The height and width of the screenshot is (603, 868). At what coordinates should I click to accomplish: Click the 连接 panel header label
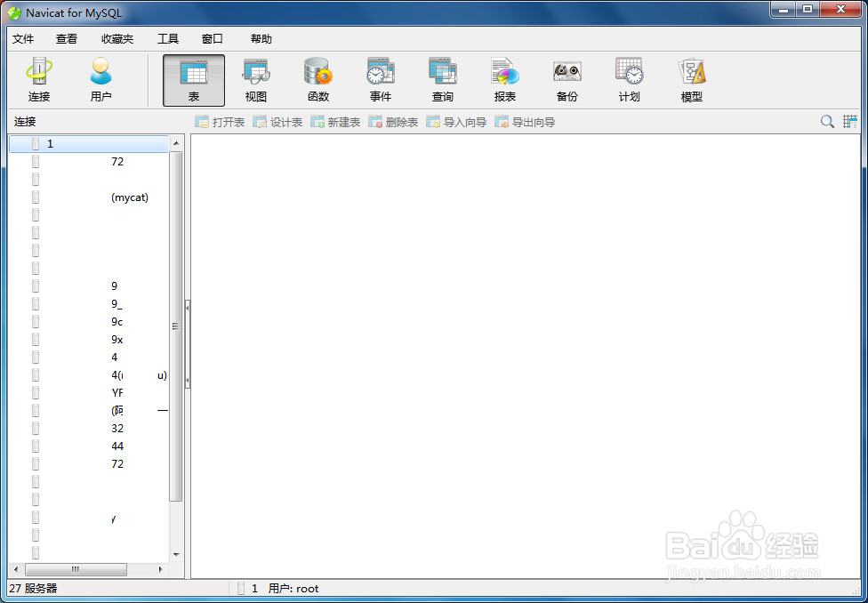(25, 123)
